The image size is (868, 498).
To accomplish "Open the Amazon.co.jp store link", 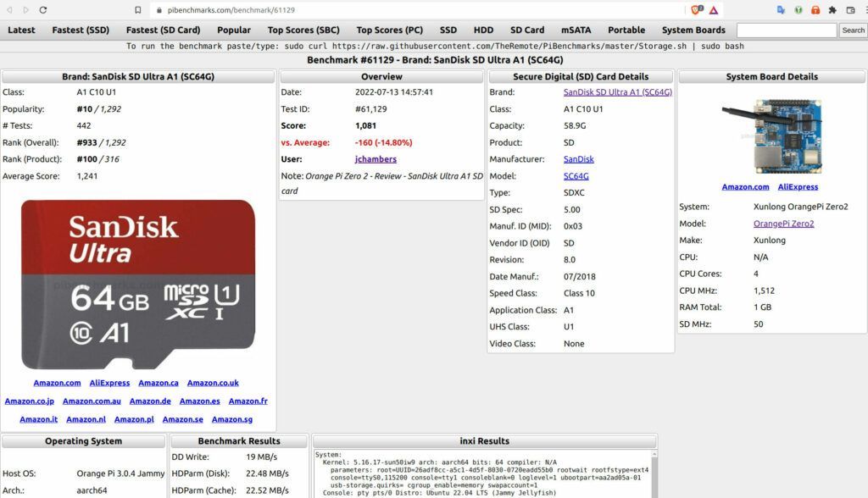I will (30, 401).
